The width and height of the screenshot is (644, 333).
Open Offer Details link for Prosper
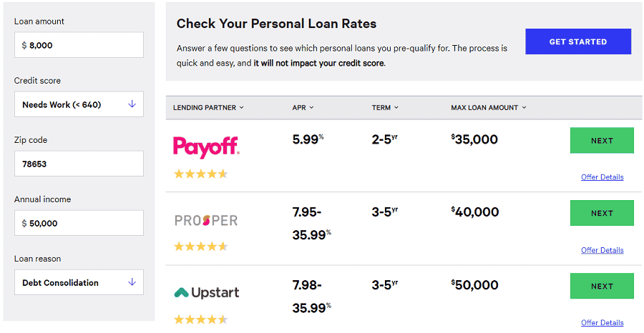602,250
